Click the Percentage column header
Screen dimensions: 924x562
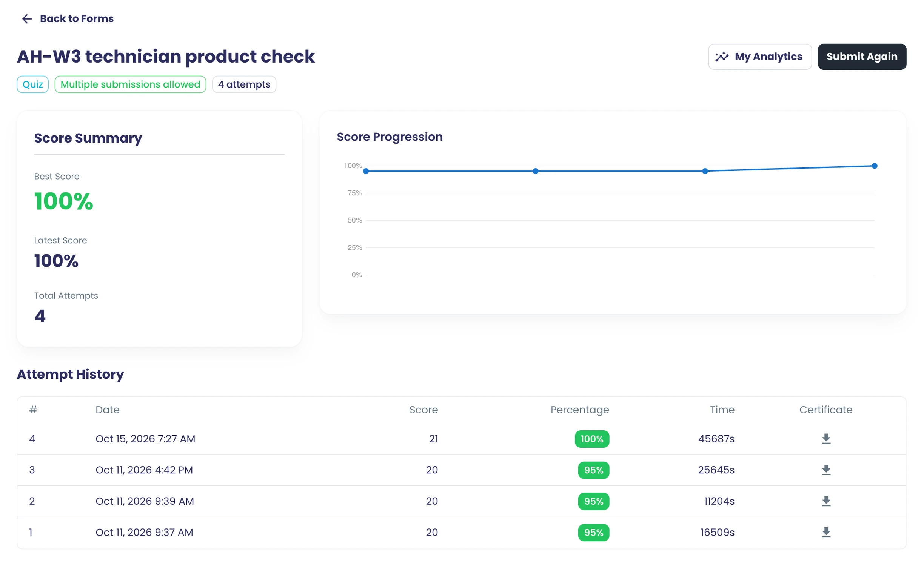pos(580,410)
